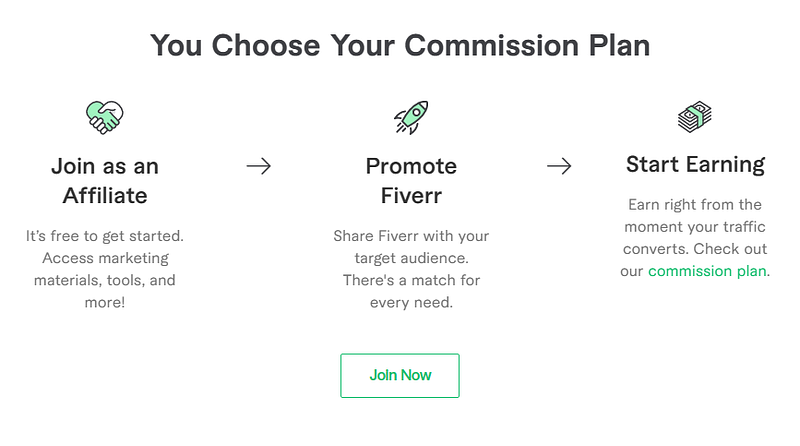
Task: Click arrow between Promote and Start Earning
Action: (559, 166)
